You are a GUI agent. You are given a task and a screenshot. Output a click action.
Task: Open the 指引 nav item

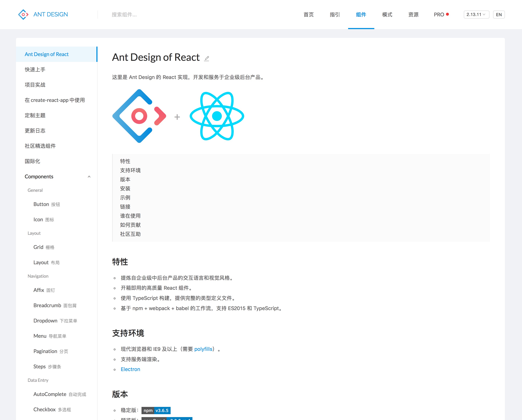tap(335, 15)
